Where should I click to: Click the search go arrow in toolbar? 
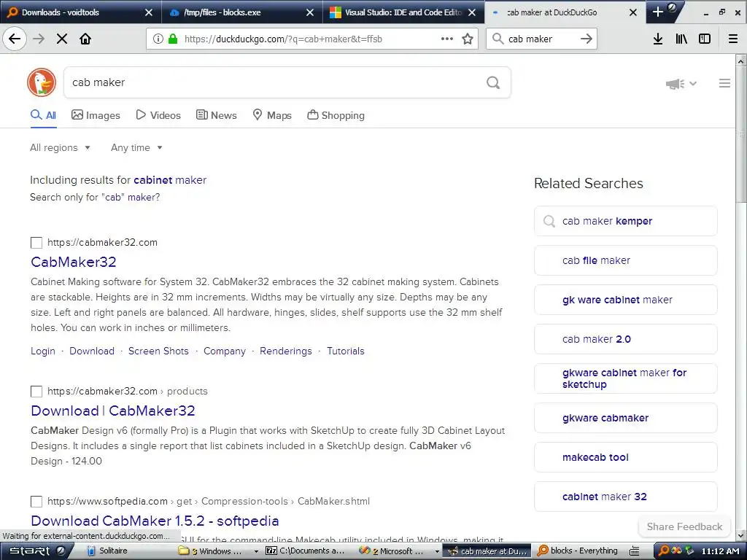587,39
